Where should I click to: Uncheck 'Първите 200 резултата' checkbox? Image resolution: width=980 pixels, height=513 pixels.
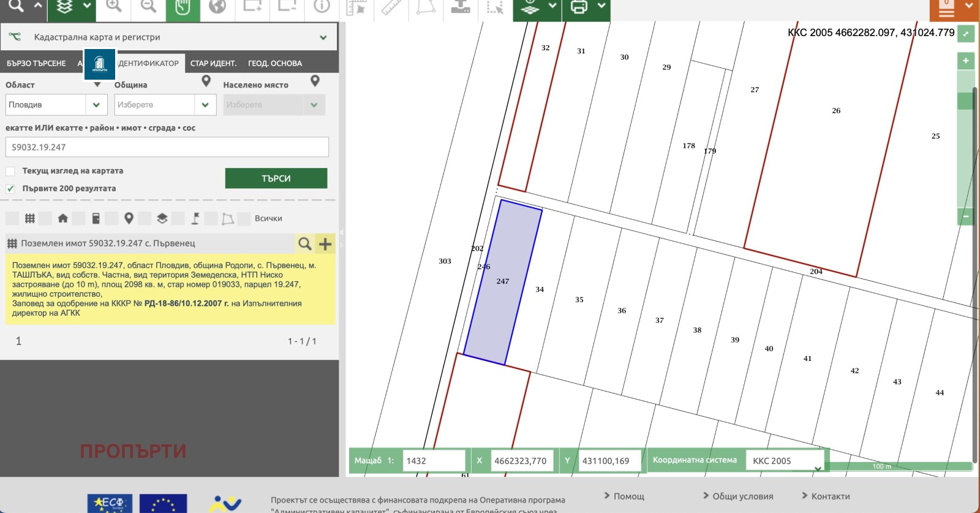click(10, 189)
